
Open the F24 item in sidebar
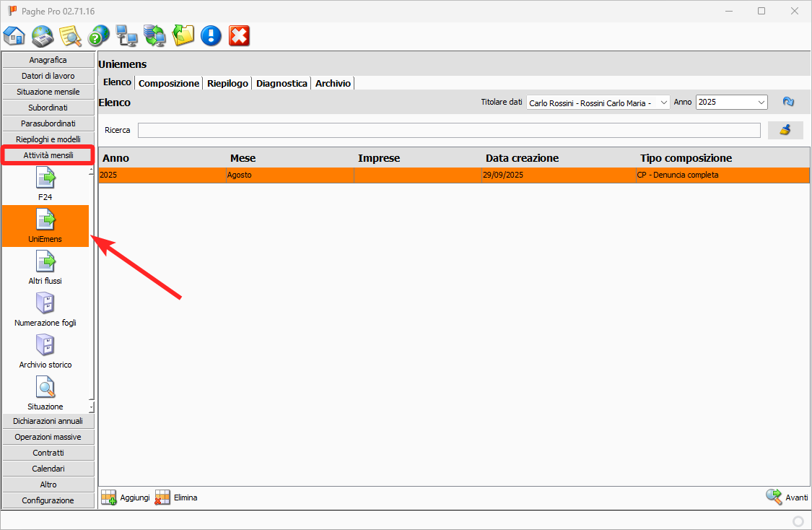click(x=45, y=185)
